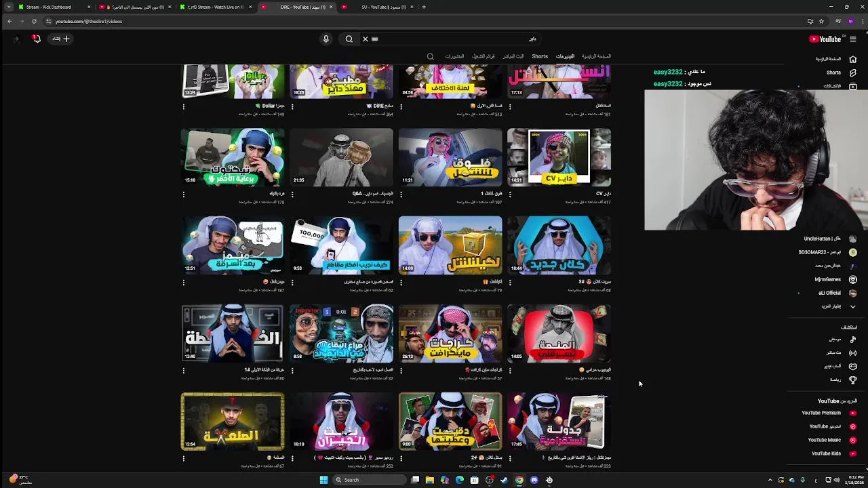The width and height of the screenshot is (868, 488).
Task: Bookmark this page with the star icon
Action: [821, 21]
